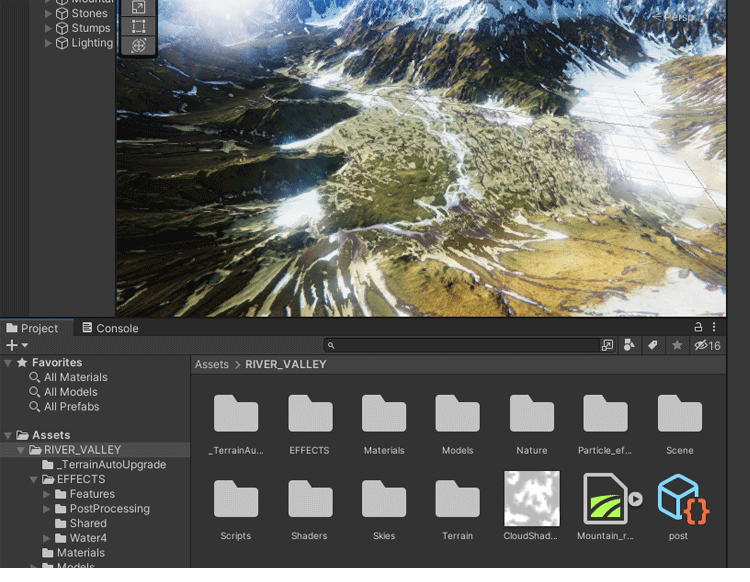Select the CloudShad texture thumbnail

coord(531,500)
